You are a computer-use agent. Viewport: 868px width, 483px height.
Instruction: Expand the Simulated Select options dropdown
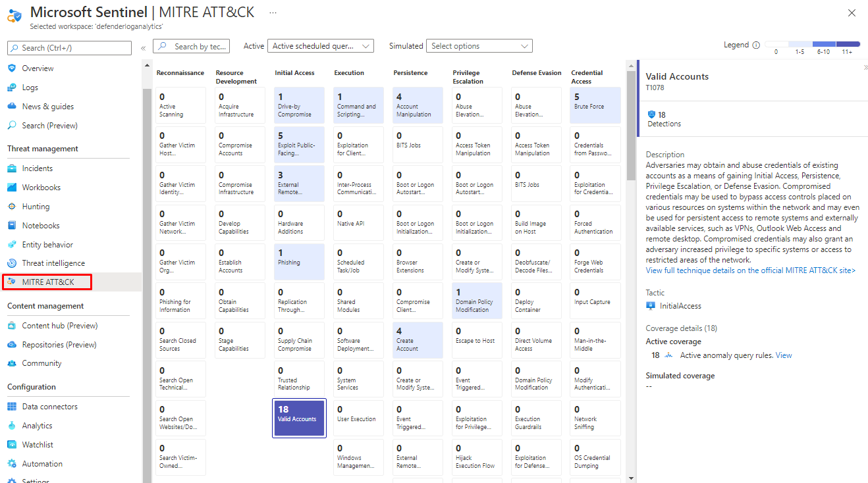pyautogui.click(x=479, y=46)
